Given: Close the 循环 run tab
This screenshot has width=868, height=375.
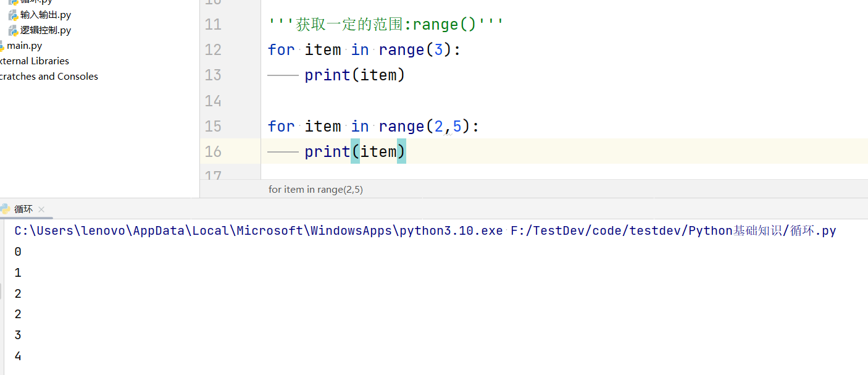Looking at the screenshot, I should click(41, 209).
